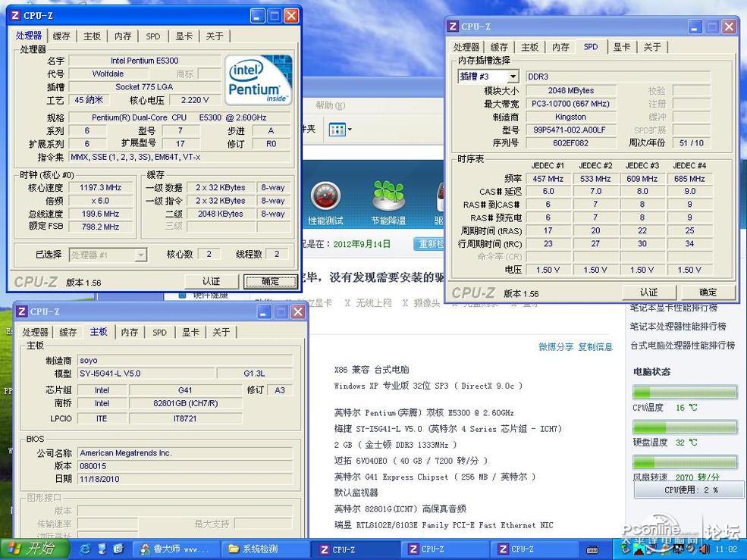Click the CPU温度 progress bar
Viewport: 747px width, 560px height.
(685, 393)
